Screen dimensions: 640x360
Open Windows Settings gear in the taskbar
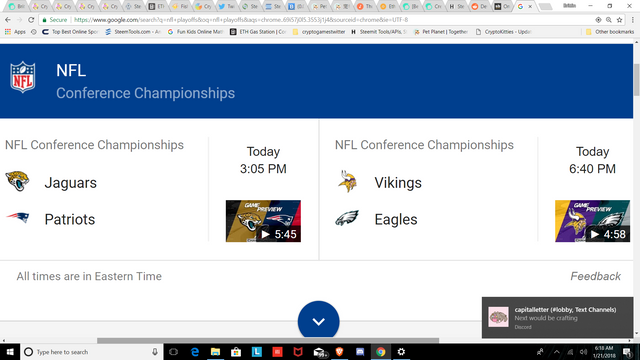coord(401,352)
